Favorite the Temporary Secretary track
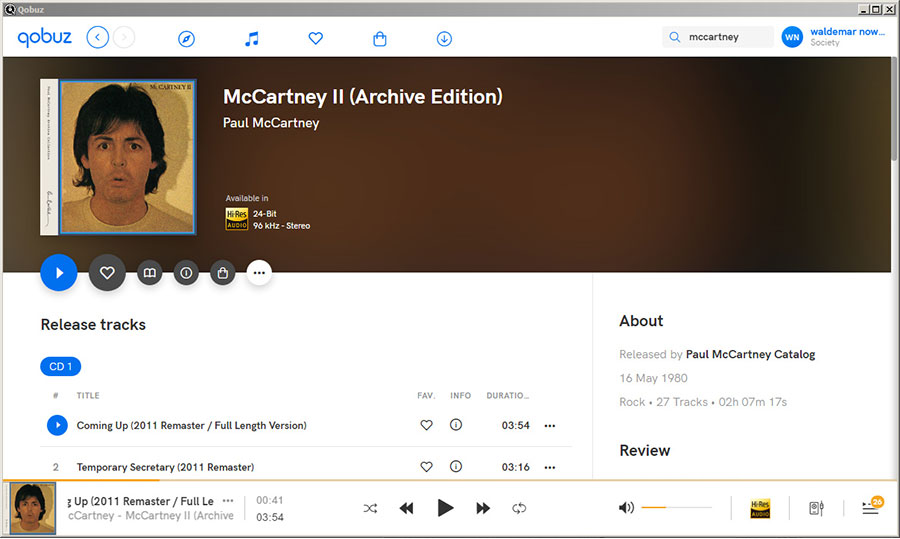 [x=426, y=467]
